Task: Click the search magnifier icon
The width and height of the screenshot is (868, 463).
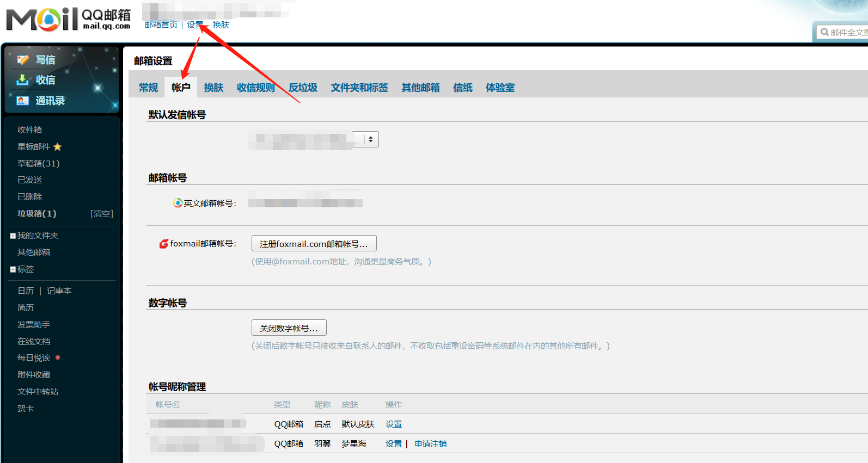Action: (824, 32)
